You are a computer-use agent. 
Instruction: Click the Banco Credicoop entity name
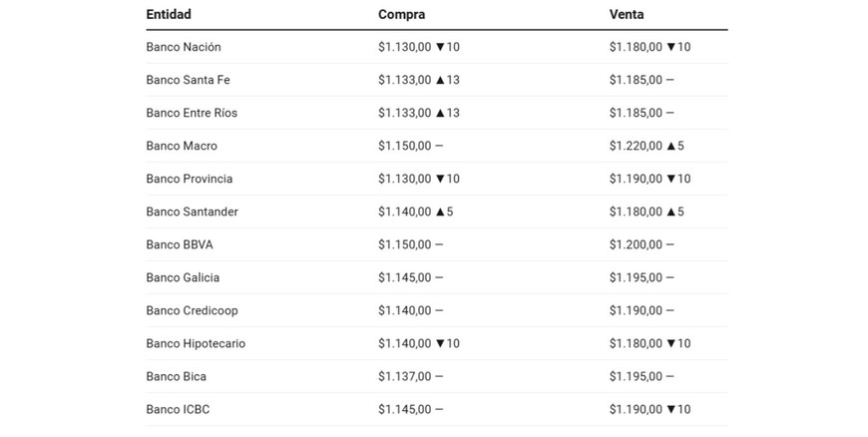tap(192, 310)
